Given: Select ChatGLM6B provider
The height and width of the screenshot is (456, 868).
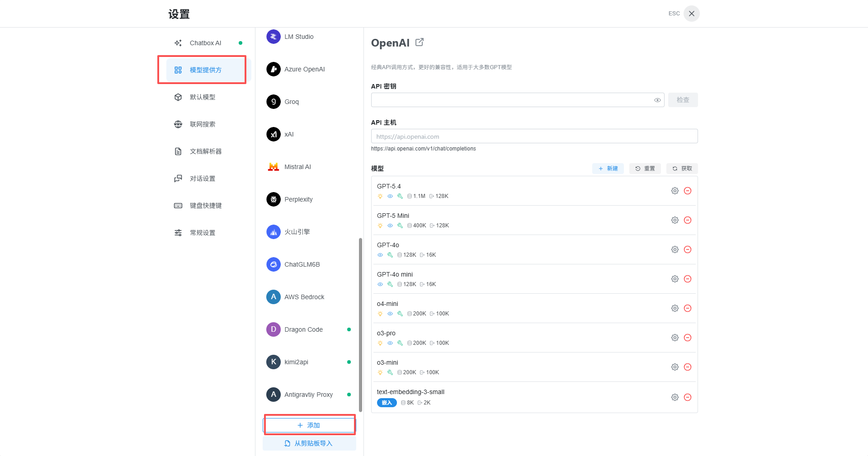Looking at the screenshot, I should [x=309, y=264].
